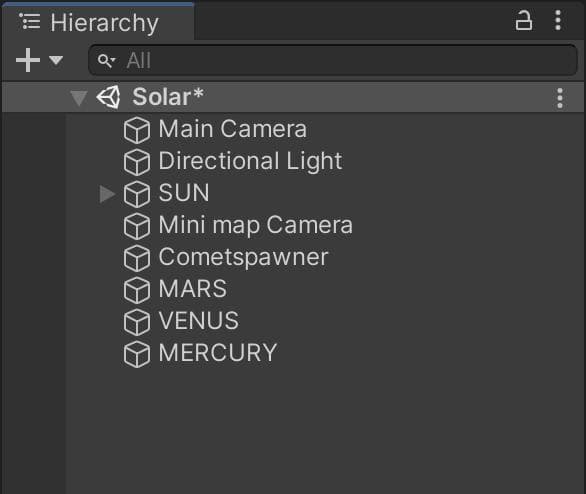Screen dimensions: 586x494
Task: Toggle the Hierarchy panel lock icon
Action: pos(524,20)
